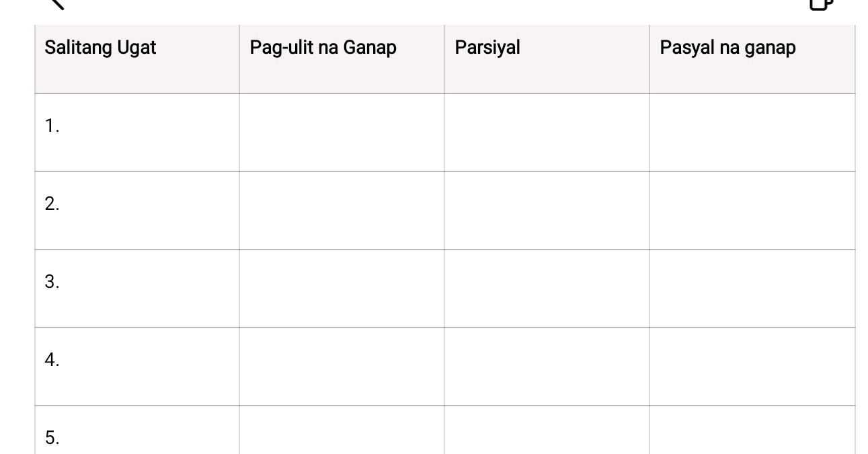The width and height of the screenshot is (868, 454).
Task: Click the Parsiyal cell in row 4
Action: point(546,367)
